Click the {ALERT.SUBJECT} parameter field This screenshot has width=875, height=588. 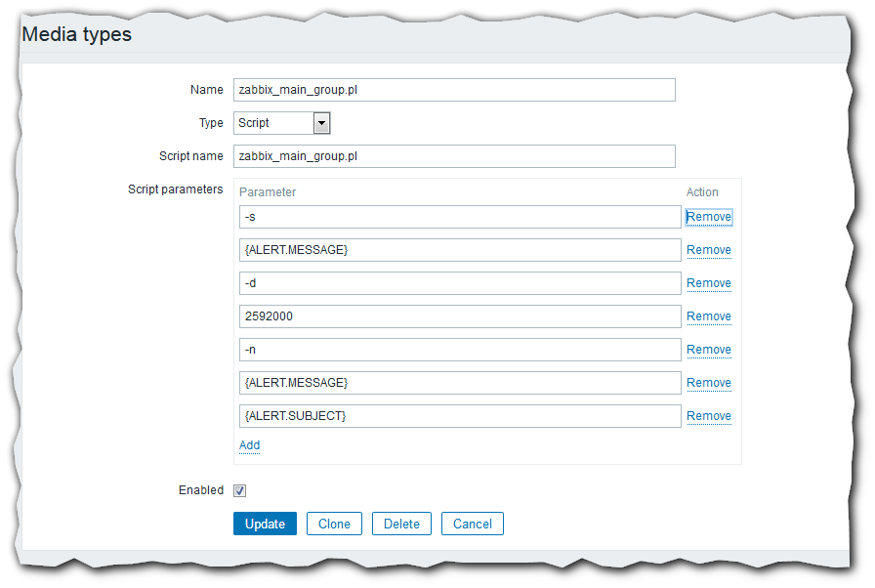(460, 416)
